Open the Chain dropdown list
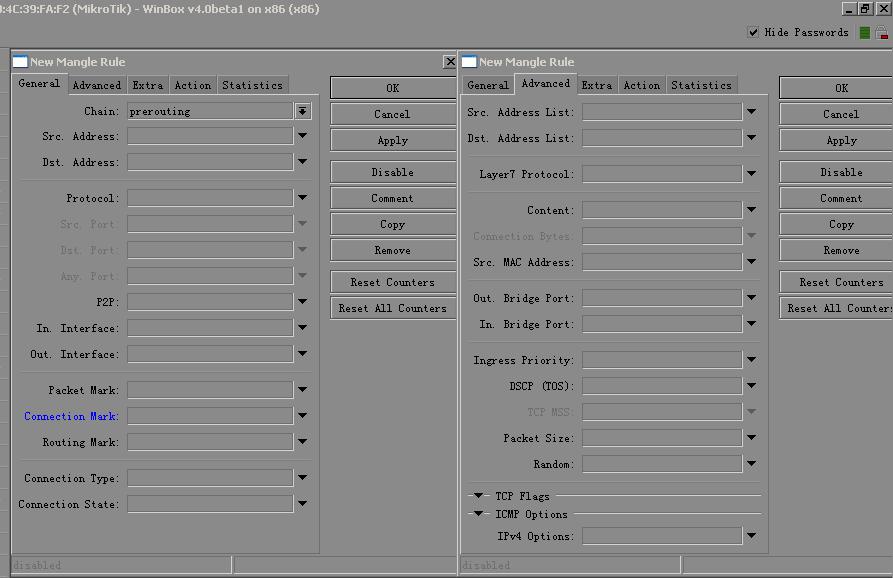The width and height of the screenshot is (893, 578). [302, 111]
